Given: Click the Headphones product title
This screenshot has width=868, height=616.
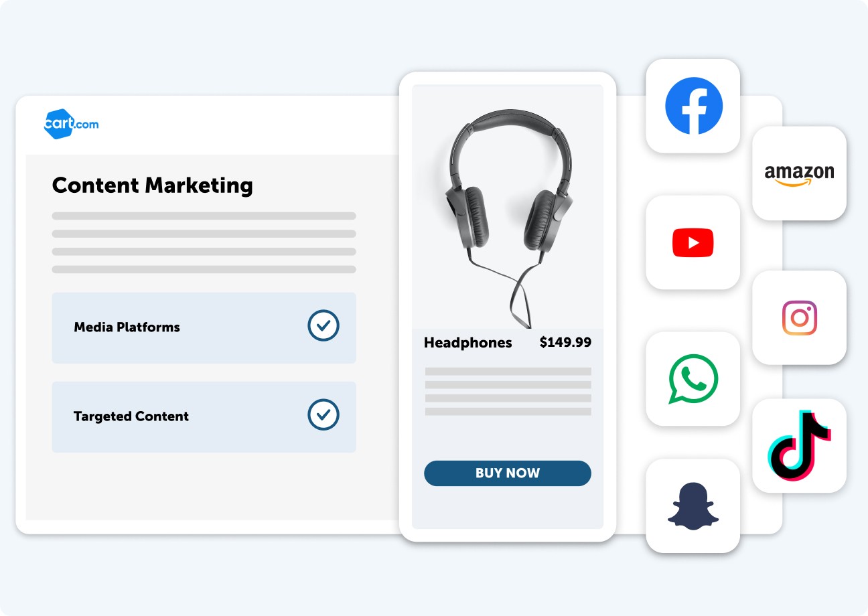Looking at the screenshot, I should (x=467, y=343).
